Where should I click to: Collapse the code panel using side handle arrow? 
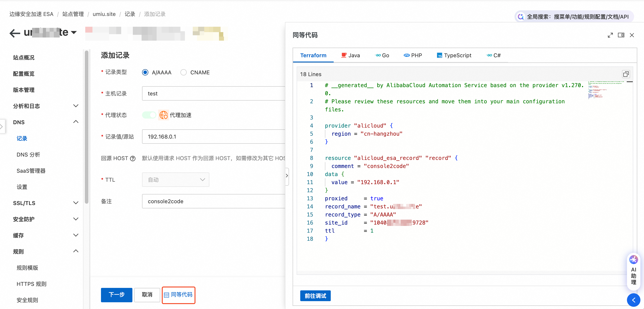[x=287, y=176]
